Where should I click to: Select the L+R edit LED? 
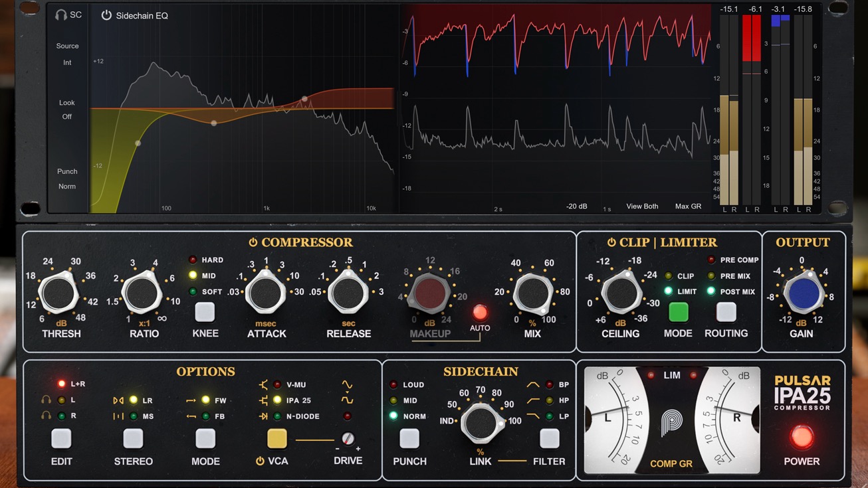click(x=61, y=384)
